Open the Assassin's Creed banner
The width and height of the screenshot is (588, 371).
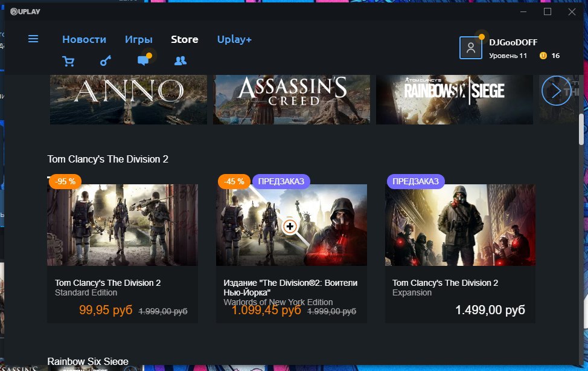[292, 100]
